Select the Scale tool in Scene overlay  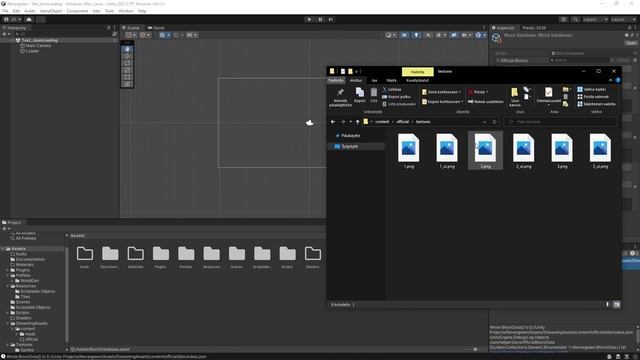pyautogui.click(x=127, y=70)
